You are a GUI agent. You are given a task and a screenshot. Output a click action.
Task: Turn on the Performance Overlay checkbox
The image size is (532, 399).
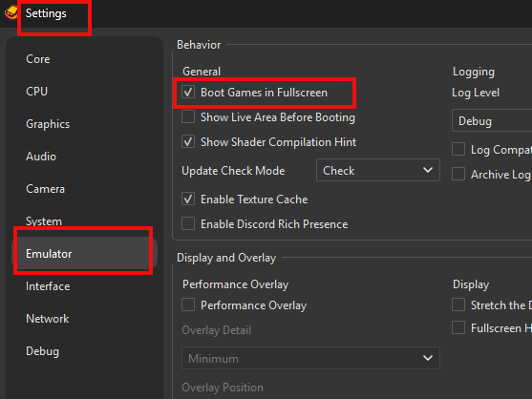coord(188,304)
